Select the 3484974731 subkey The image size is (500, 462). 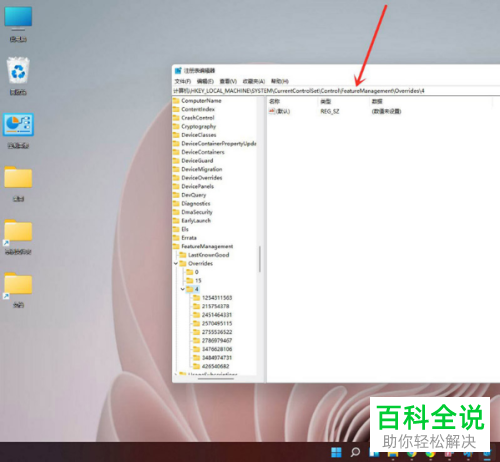click(217, 358)
